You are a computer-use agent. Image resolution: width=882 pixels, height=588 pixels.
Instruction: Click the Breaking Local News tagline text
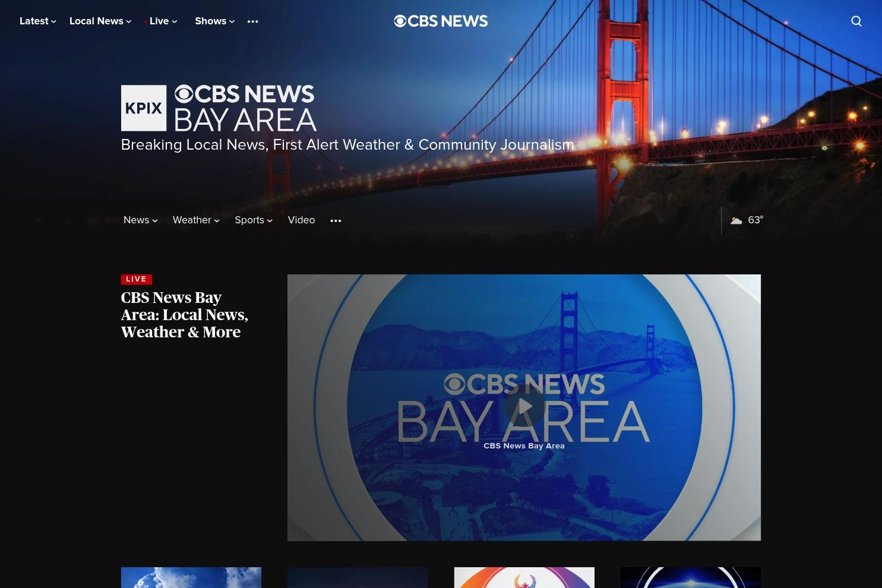[x=347, y=145]
